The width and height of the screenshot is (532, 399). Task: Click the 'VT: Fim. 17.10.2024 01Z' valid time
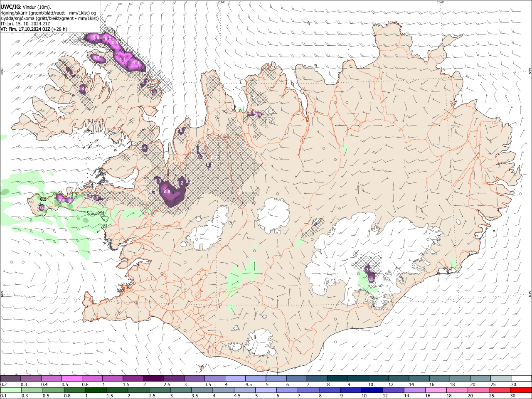25,29
